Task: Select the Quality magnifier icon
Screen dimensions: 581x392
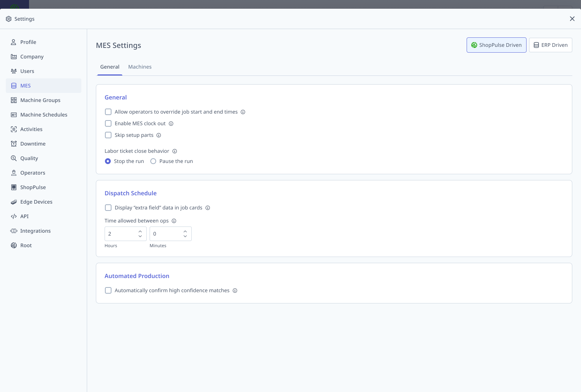Action: [13, 158]
